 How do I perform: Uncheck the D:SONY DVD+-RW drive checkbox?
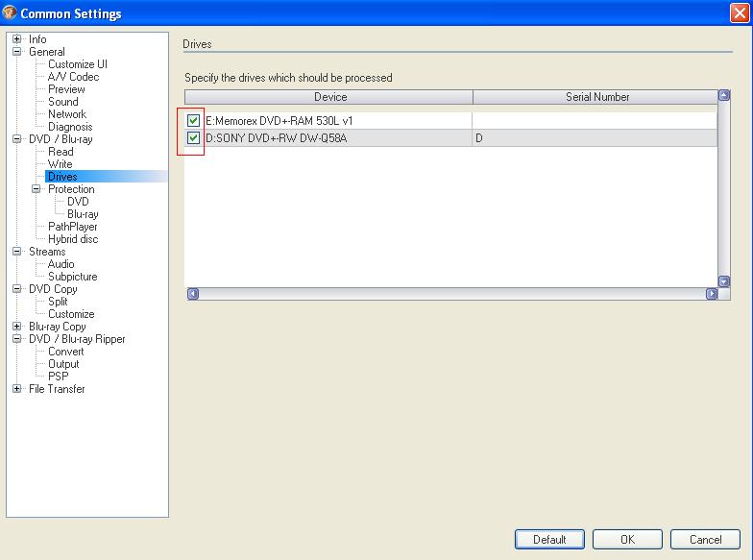click(193, 138)
